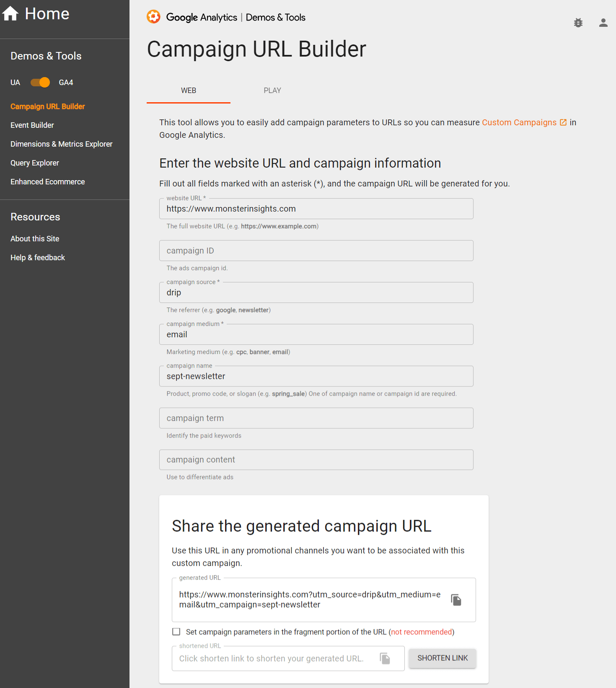The image size is (616, 688).
Task: Open Dimensions & Metrics Explorer
Action: pos(61,144)
